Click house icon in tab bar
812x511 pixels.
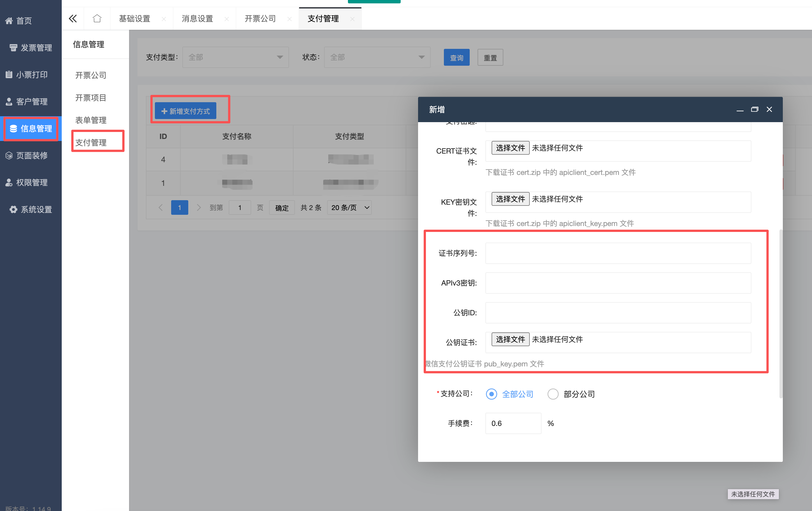click(97, 19)
